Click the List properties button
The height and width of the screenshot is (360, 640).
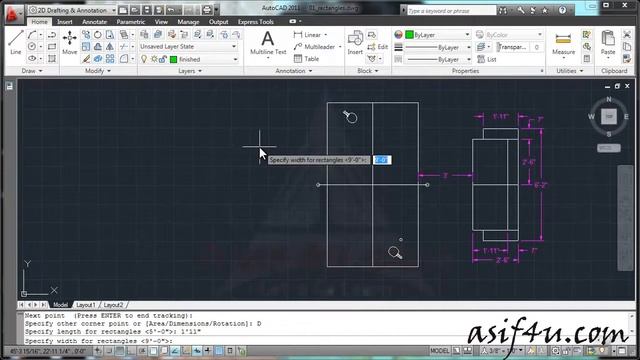tap(487, 59)
